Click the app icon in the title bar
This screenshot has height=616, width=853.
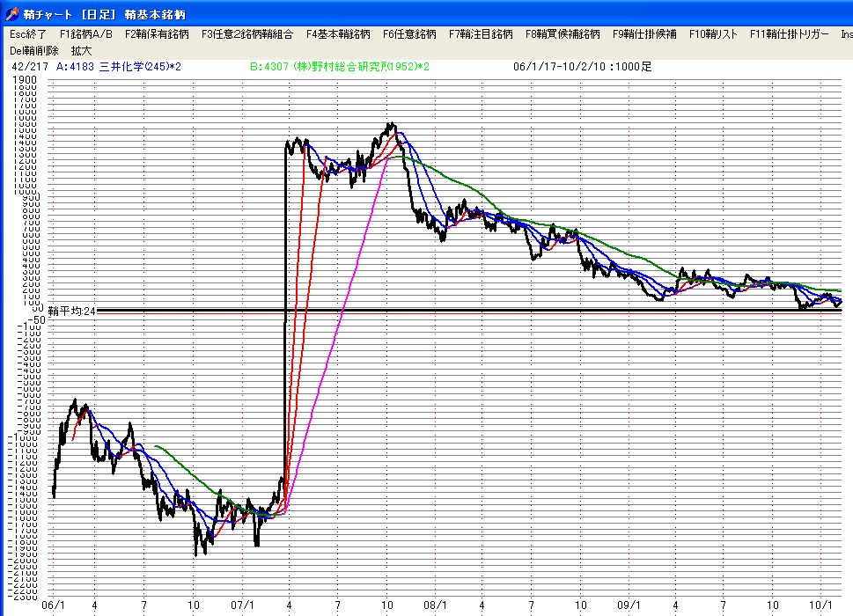(x=11, y=13)
